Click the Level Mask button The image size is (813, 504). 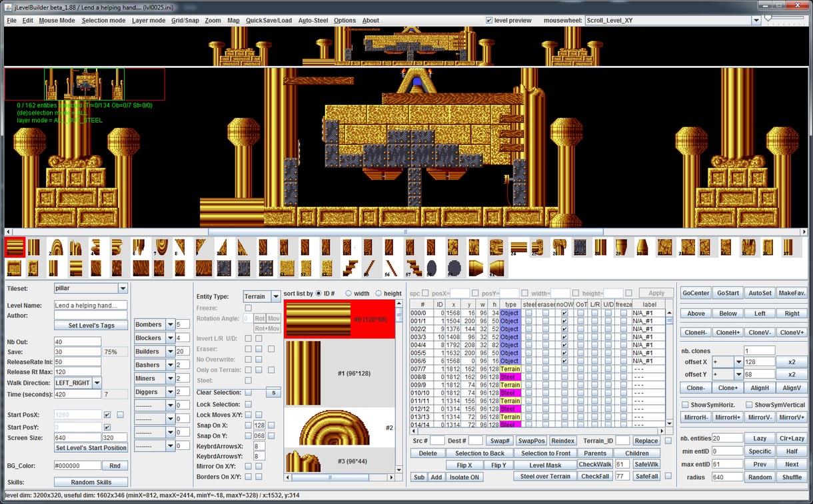545,465
